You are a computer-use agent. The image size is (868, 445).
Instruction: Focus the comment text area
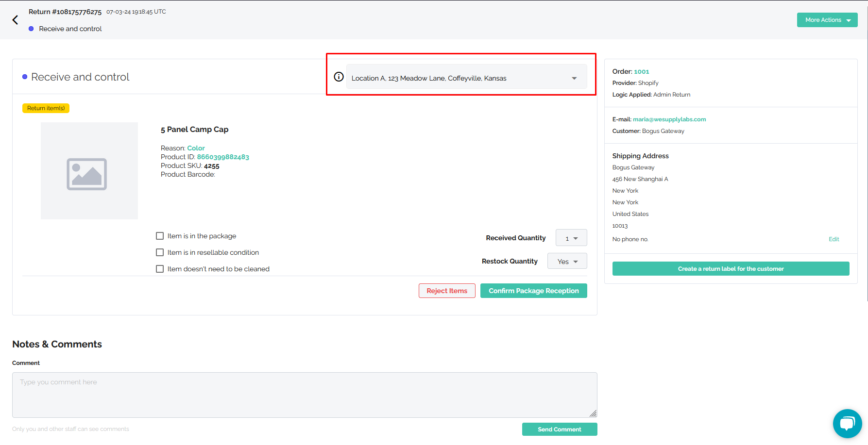[x=305, y=395]
